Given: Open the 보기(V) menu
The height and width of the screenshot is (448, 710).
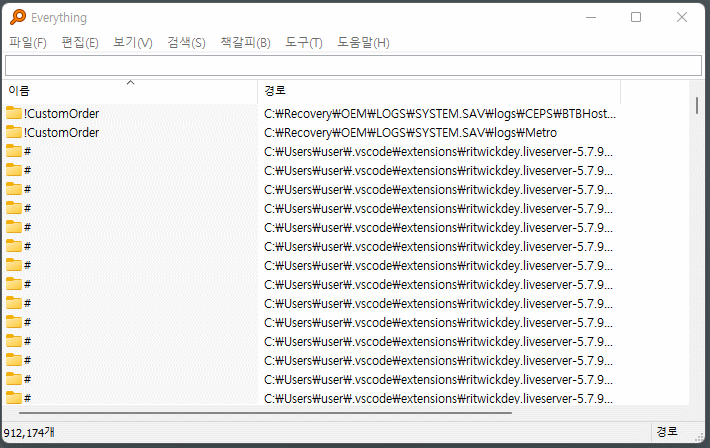Looking at the screenshot, I should pyautogui.click(x=133, y=43).
